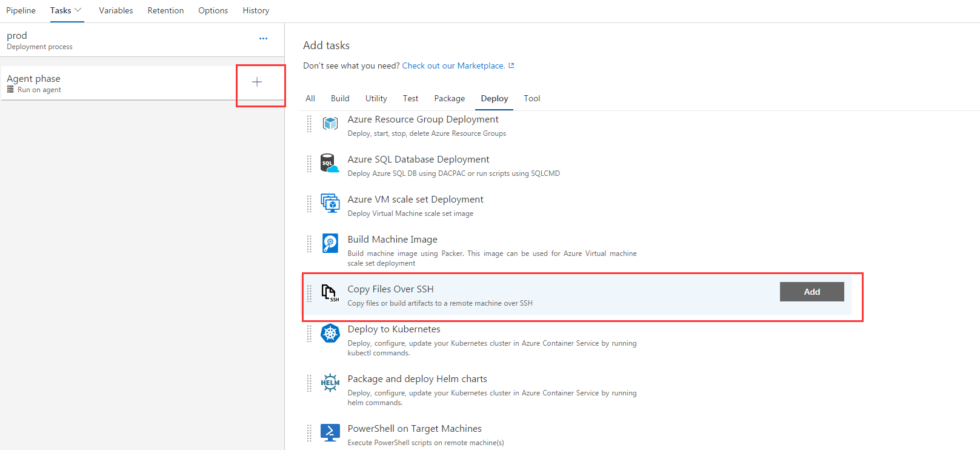Open the Variables tab
Image resolution: width=980 pixels, height=450 pixels.
tap(116, 10)
